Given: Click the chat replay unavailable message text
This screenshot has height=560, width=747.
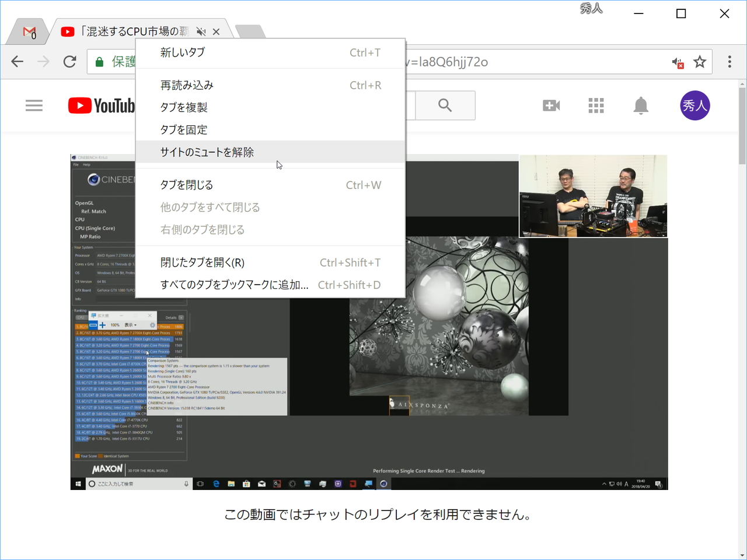Looking at the screenshot, I should point(378,514).
